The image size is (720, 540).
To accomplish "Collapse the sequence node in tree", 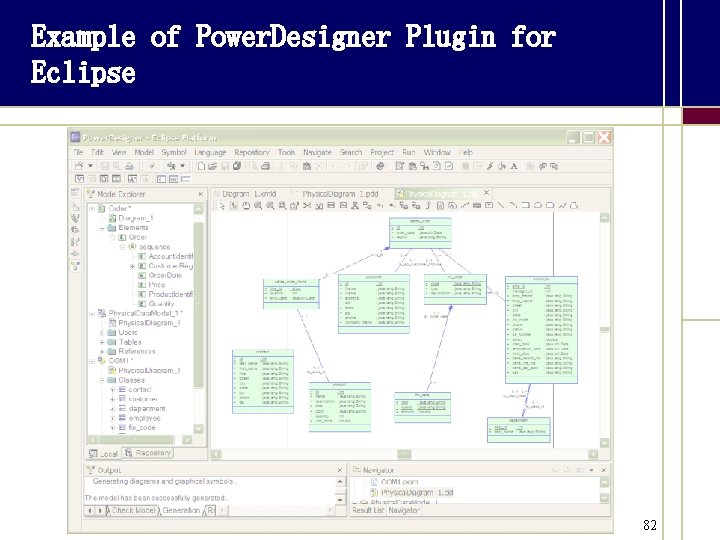I will coord(122,247).
